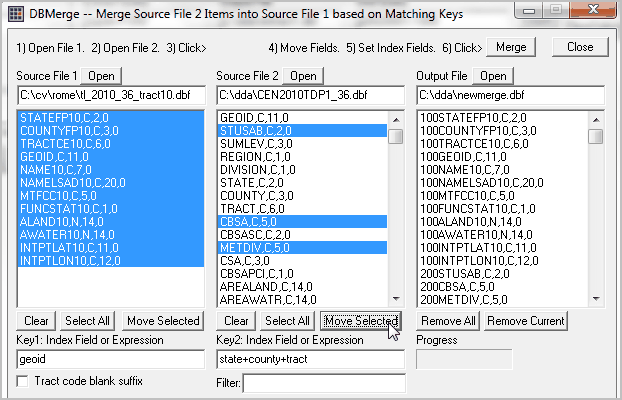The height and width of the screenshot is (400, 622).
Task: Select CBSASC,C,2,0 in Source File 2 list
Action: [x=303, y=235]
